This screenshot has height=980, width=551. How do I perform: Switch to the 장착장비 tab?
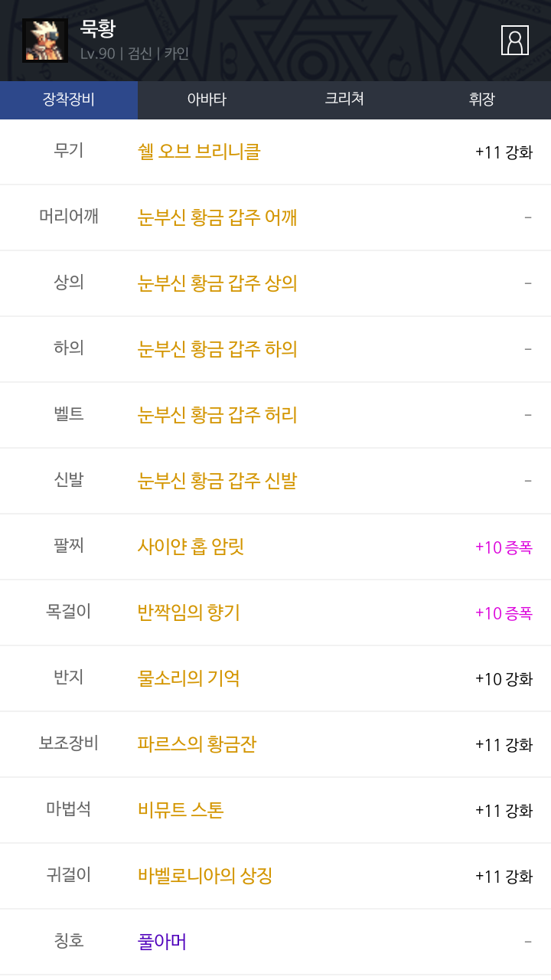point(69,100)
